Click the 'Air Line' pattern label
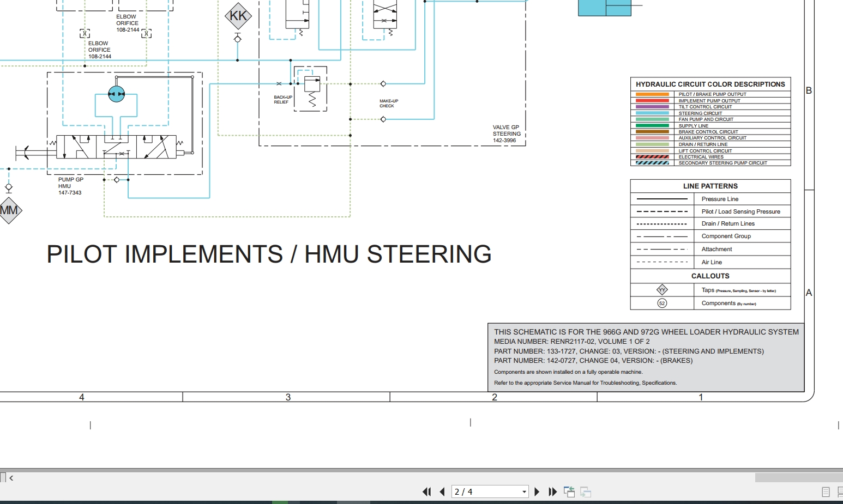This screenshot has height=504, width=843. pos(712,263)
